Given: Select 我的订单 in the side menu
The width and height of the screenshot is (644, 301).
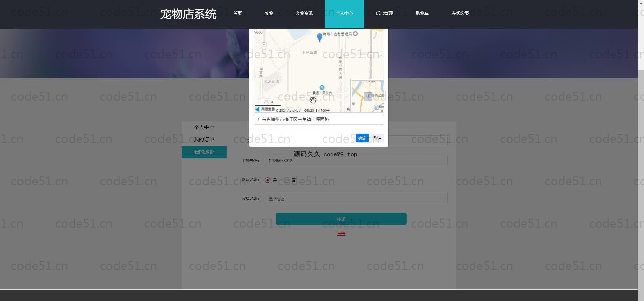Looking at the screenshot, I should coord(204,140).
